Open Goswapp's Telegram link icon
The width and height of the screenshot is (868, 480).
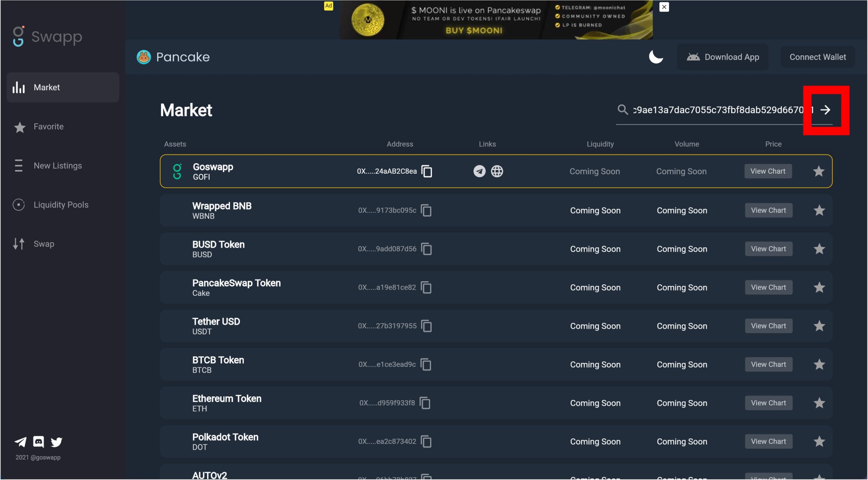pyautogui.click(x=479, y=171)
